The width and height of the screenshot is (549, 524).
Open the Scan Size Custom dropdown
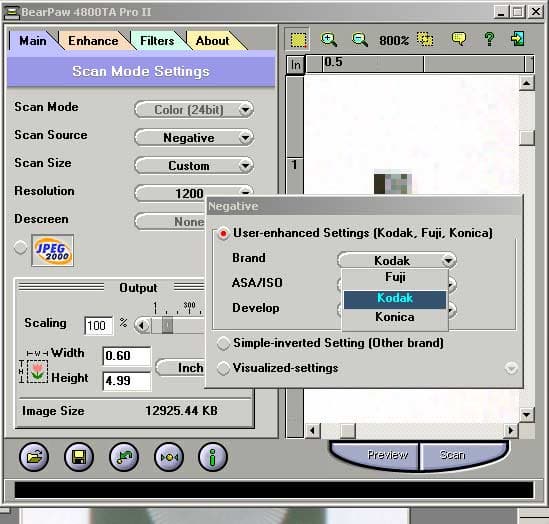tap(194, 166)
